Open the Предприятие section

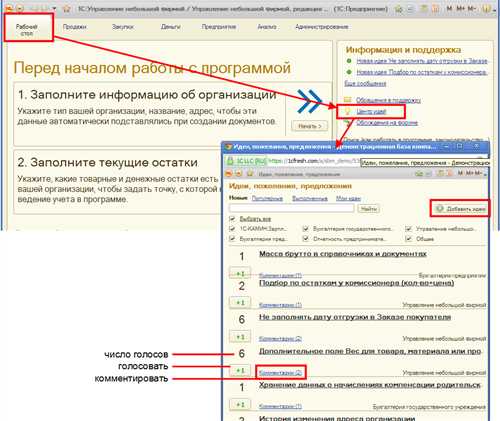[x=219, y=27]
